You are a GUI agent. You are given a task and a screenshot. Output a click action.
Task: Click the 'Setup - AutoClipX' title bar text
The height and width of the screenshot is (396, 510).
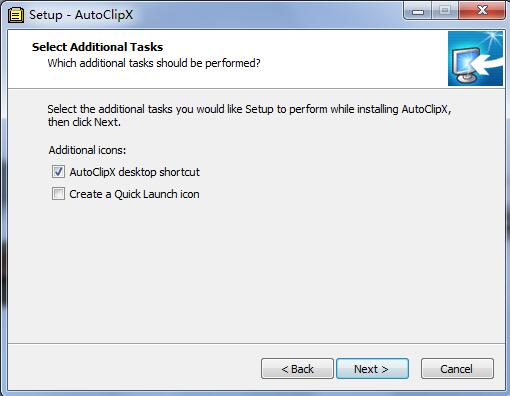[x=81, y=15]
